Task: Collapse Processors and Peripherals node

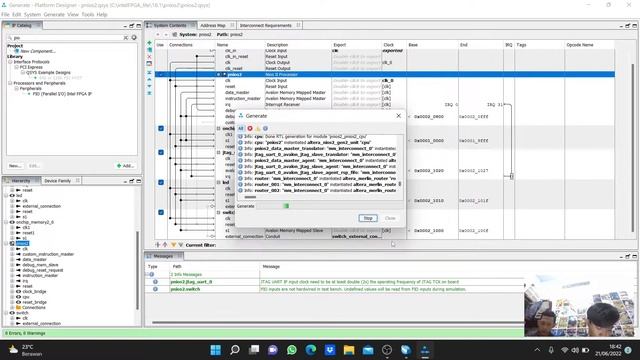Action: tap(10, 83)
